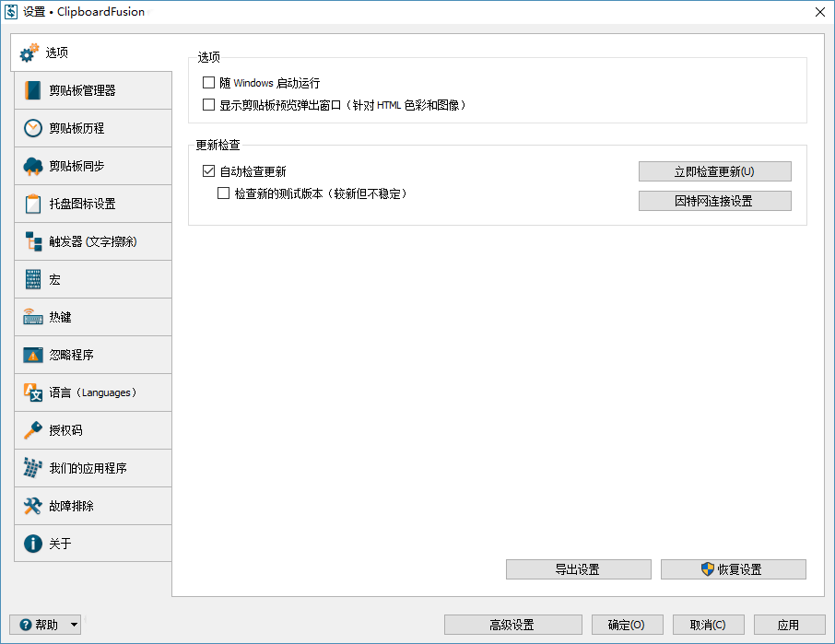Click the 应用 button
This screenshot has height=644, width=835.
pos(789,625)
